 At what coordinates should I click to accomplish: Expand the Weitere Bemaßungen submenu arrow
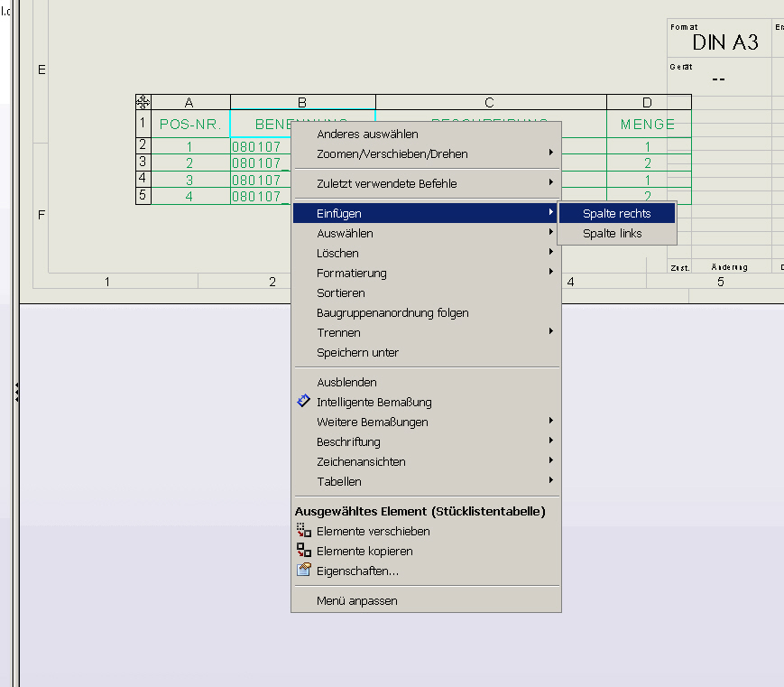(x=550, y=421)
